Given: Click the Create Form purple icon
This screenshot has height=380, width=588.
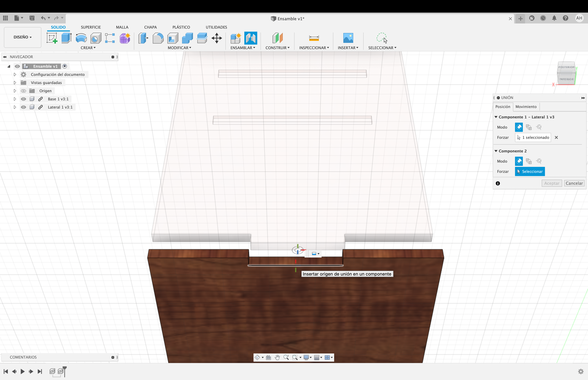Looking at the screenshot, I should click(125, 38).
